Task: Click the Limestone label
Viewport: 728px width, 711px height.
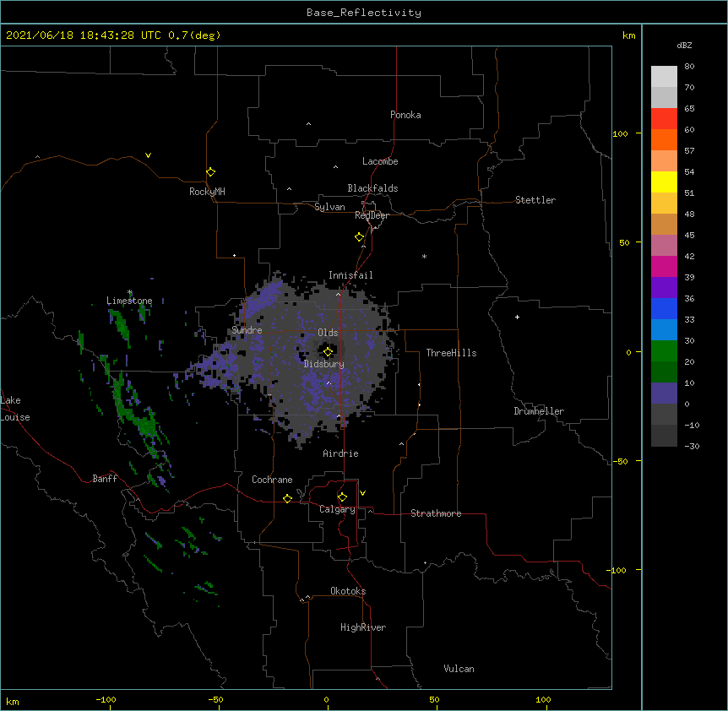Action: pyautogui.click(x=129, y=301)
